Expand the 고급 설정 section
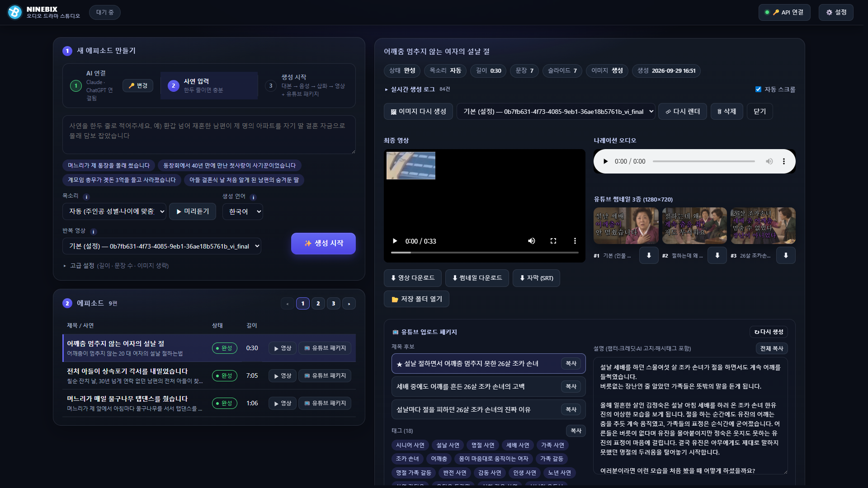Viewport: 868px width, 488px height. 117,266
